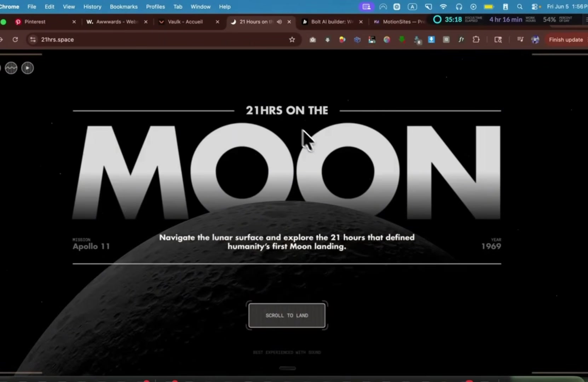The height and width of the screenshot is (382, 588).
Task: Switch to the Awwwards tab
Action: click(x=117, y=22)
